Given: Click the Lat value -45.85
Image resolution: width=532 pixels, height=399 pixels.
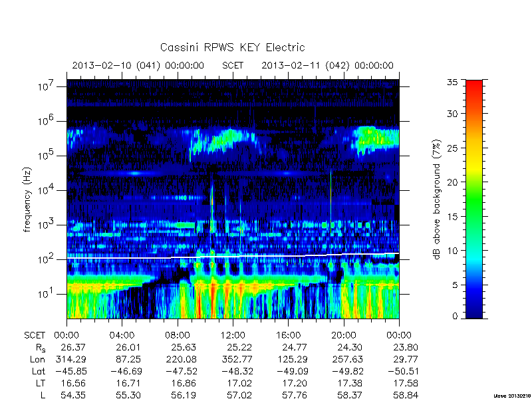Looking at the screenshot, I should point(70,371).
